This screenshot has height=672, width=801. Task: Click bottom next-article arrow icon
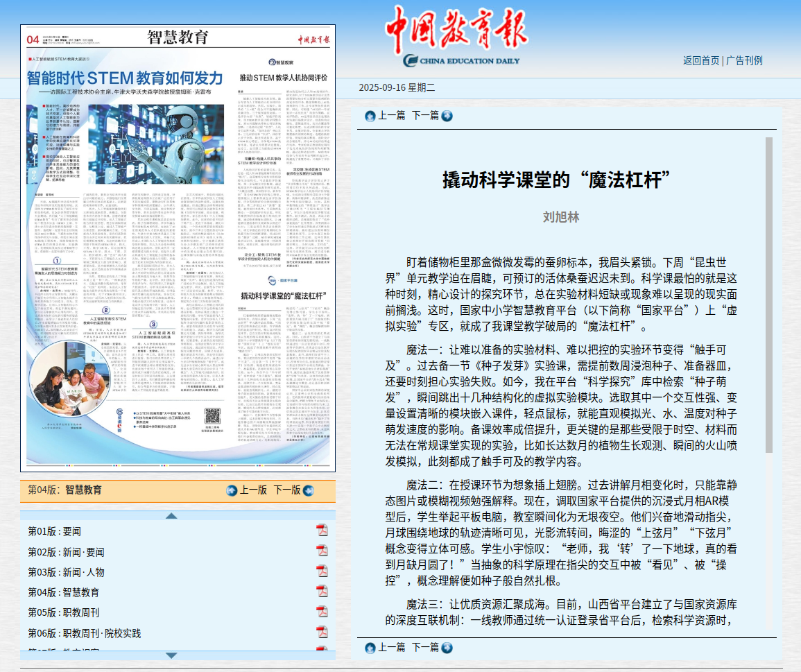click(x=447, y=648)
